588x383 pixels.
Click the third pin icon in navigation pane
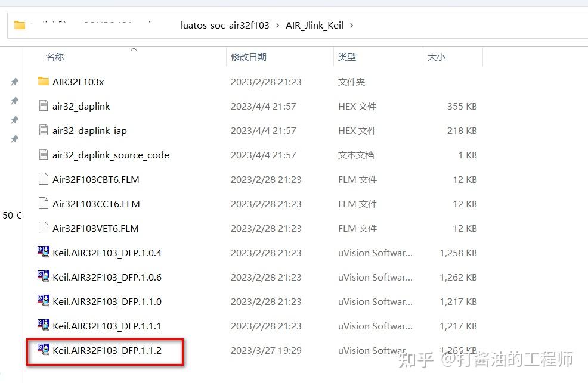point(15,120)
